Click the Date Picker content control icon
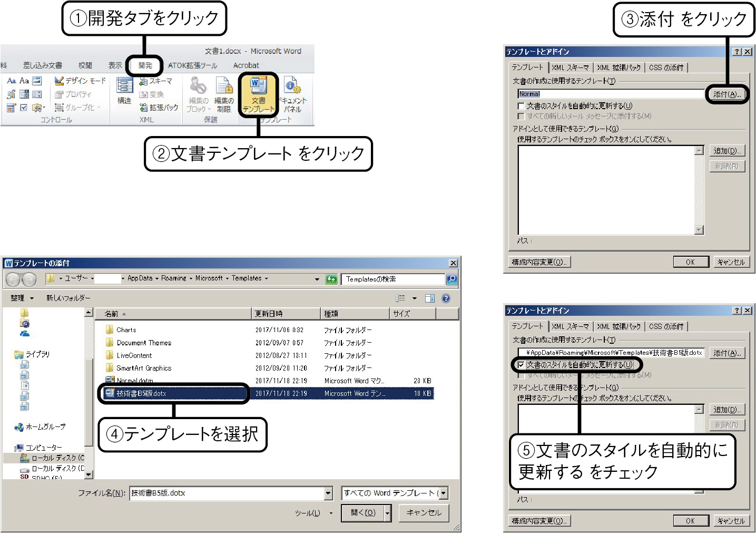This screenshot has width=756, height=533. coord(11,108)
